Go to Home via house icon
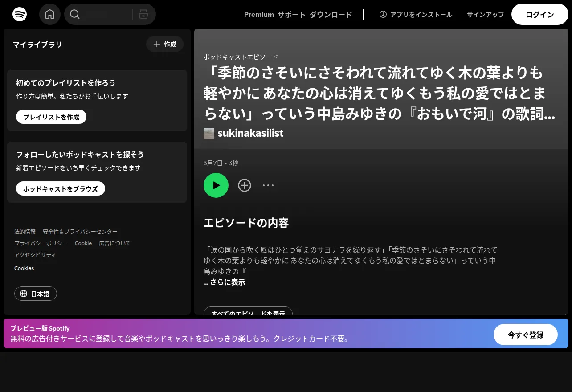This screenshot has width=572, height=392. (x=50, y=14)
